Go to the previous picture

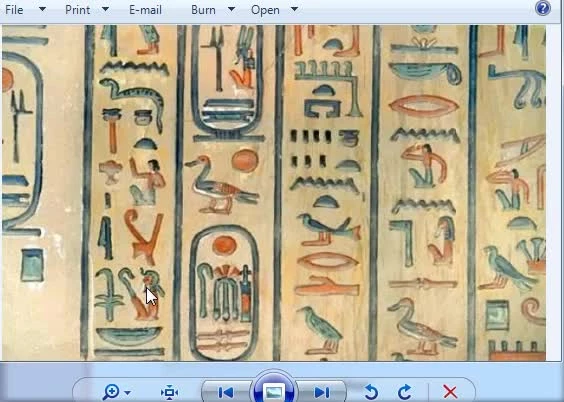[226, 392]
